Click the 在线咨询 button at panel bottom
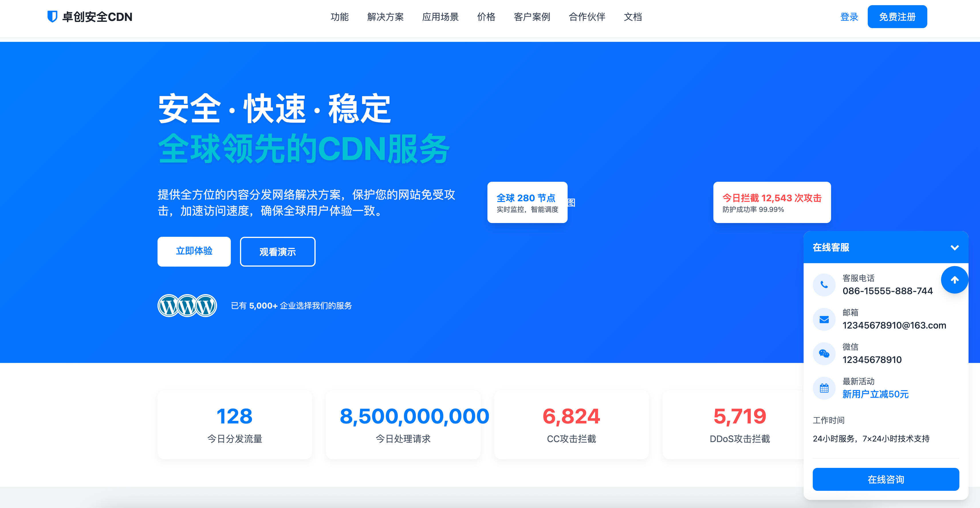980x508 pixels. [886, 479]
